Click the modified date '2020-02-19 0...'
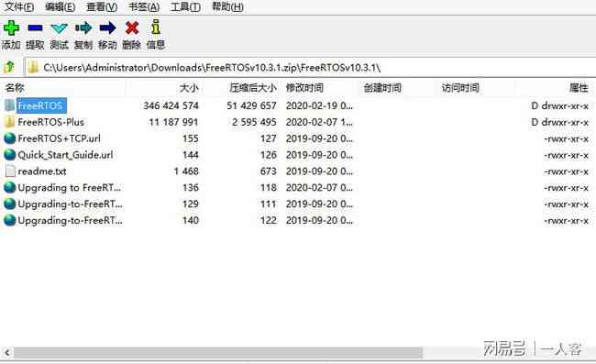596x364 pixels. [319, 105]
